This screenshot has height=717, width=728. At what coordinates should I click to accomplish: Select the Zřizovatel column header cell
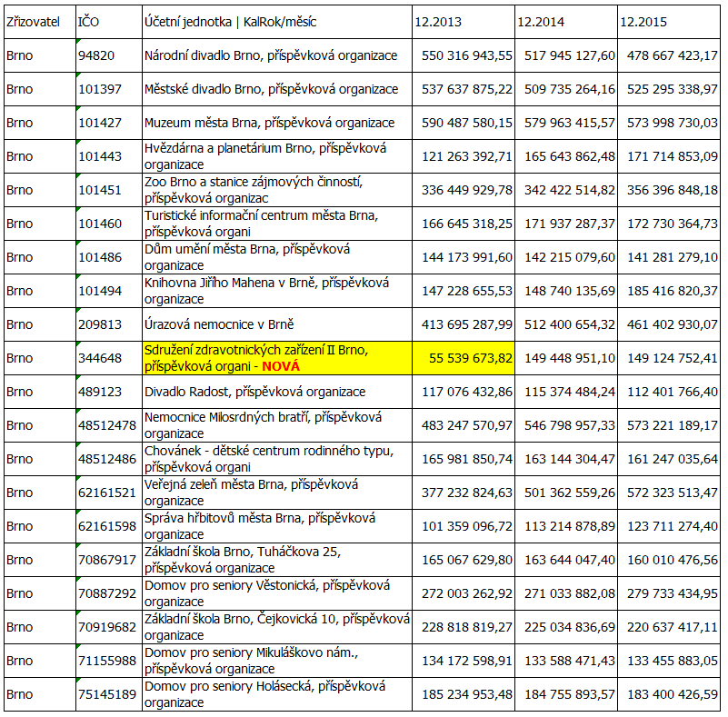click(40, 22)
